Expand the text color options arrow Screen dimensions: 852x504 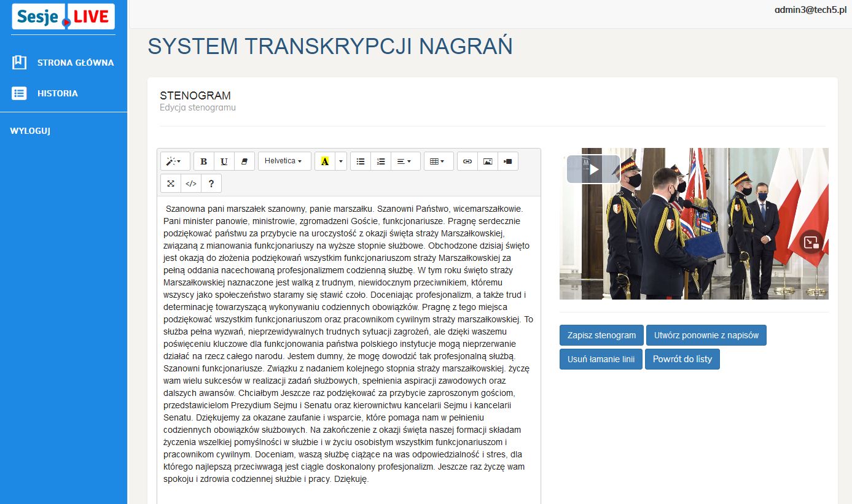pos(342,161)
